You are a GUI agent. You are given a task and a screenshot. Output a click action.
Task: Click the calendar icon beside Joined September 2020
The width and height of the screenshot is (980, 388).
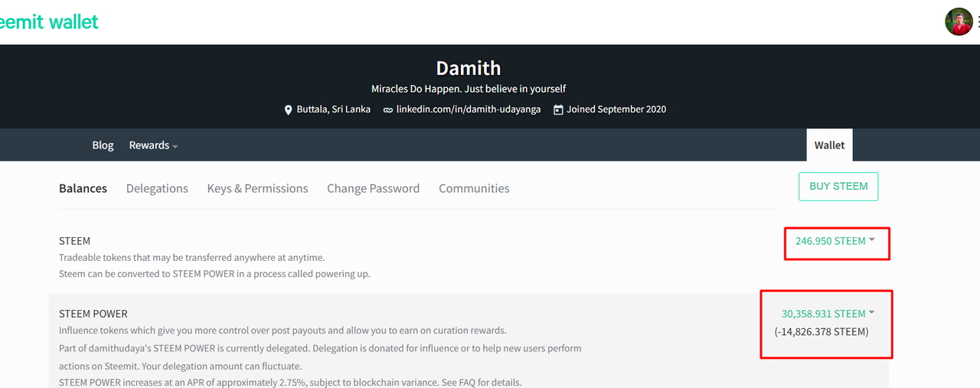pyautogui.click(x=558, y=109)
